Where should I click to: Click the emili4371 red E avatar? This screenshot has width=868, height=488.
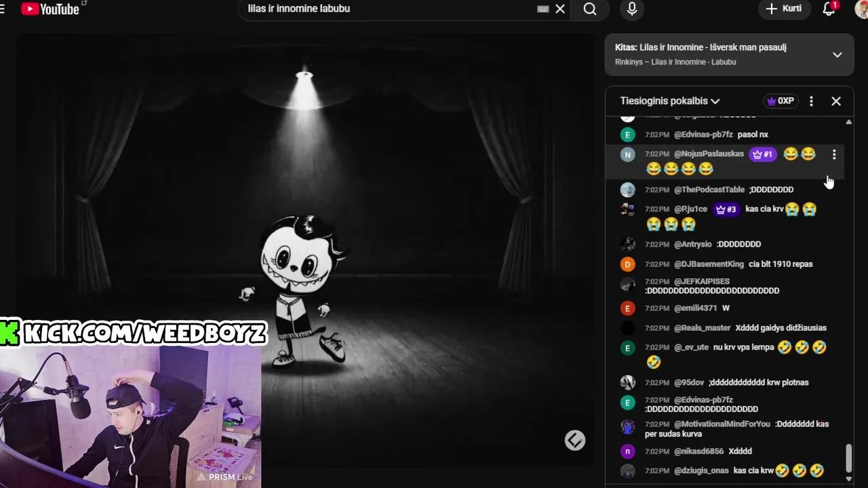[x=627, y=308]
